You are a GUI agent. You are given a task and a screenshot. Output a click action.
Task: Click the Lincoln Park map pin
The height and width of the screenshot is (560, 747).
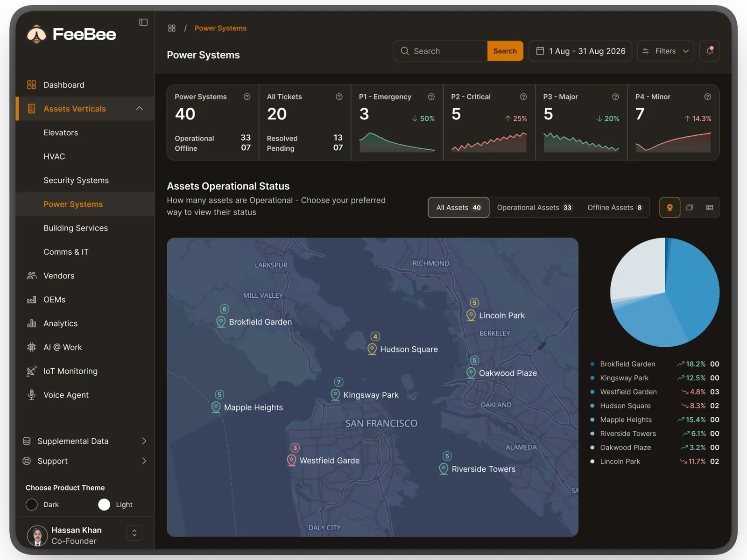click(471, 316)
